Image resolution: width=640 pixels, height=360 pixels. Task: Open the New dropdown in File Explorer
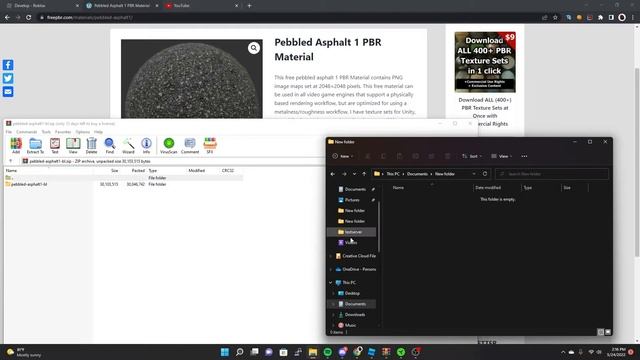[x=343, y=156]
